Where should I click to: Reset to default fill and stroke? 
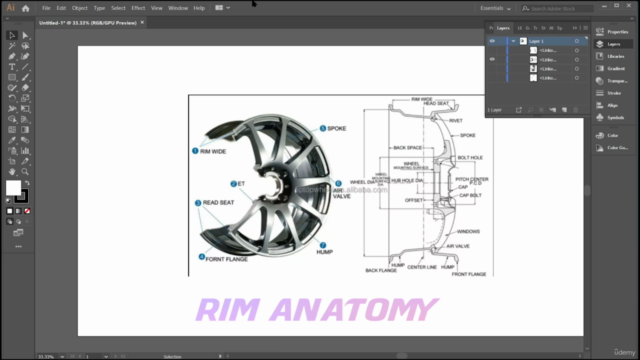tap(9, 200)
